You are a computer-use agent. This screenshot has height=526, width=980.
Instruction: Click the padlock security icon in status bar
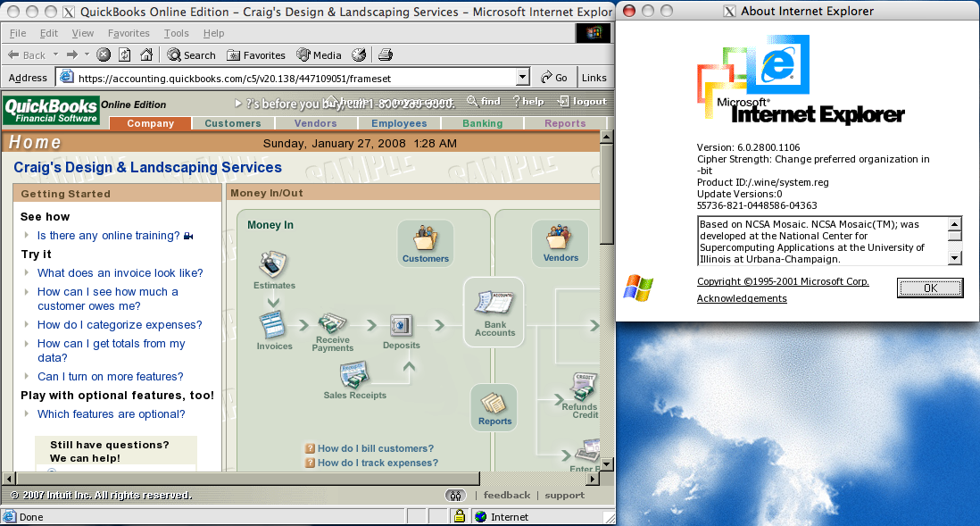460,516
